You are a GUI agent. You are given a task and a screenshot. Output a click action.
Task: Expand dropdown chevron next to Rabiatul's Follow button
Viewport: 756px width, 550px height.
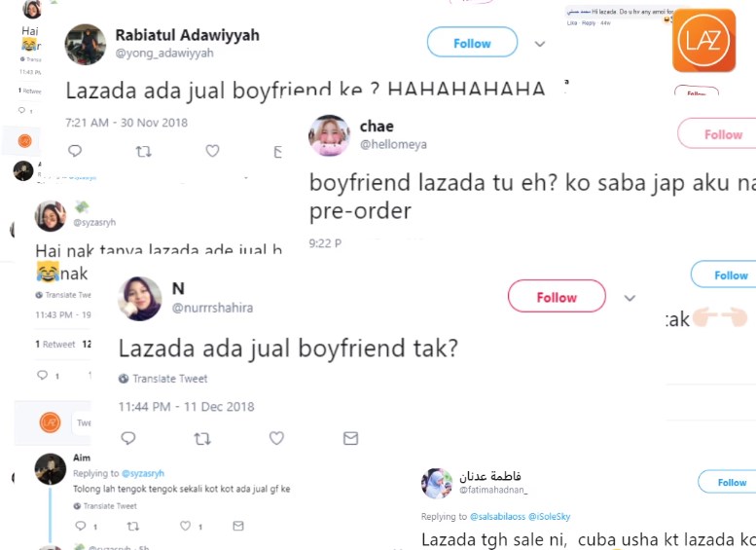tap(540, 44)
